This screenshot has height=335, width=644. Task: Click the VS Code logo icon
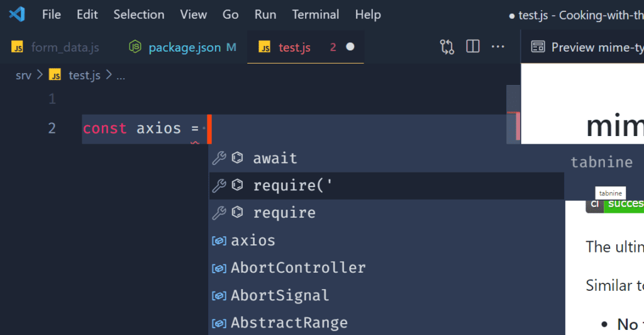(x=17, y=14)
